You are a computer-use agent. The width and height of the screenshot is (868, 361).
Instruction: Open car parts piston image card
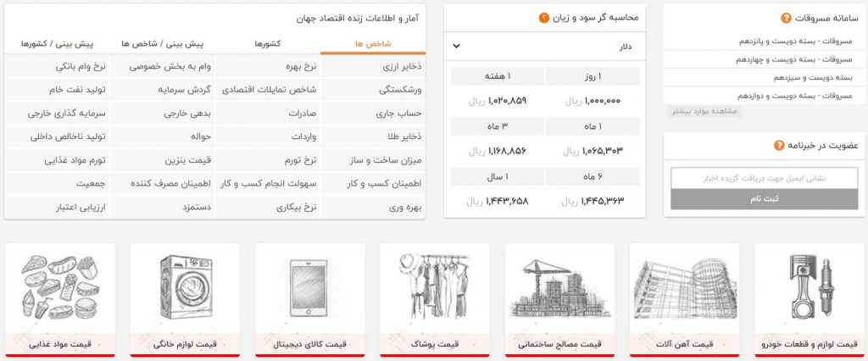tap(811, 288)
